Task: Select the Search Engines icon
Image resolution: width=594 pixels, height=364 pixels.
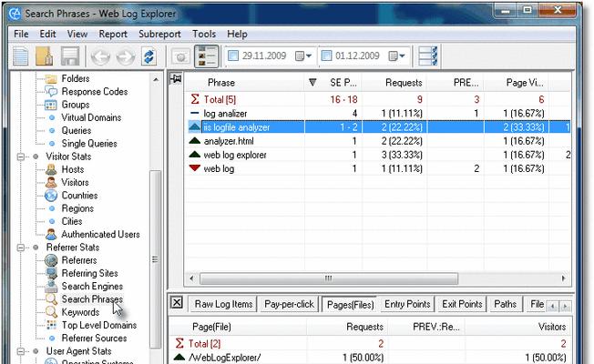Action: click(x=51, y=286)
